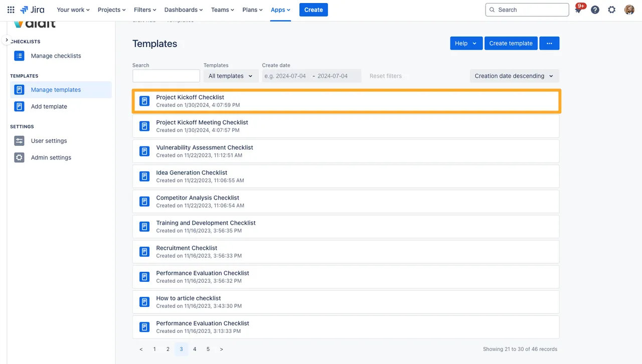
Task: Go to page 2
Action: coord(168,349)
